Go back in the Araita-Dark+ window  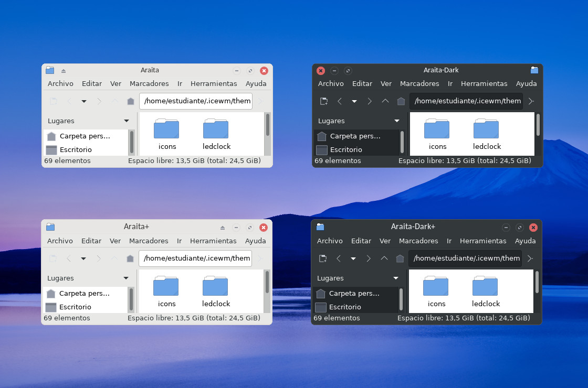338,258
